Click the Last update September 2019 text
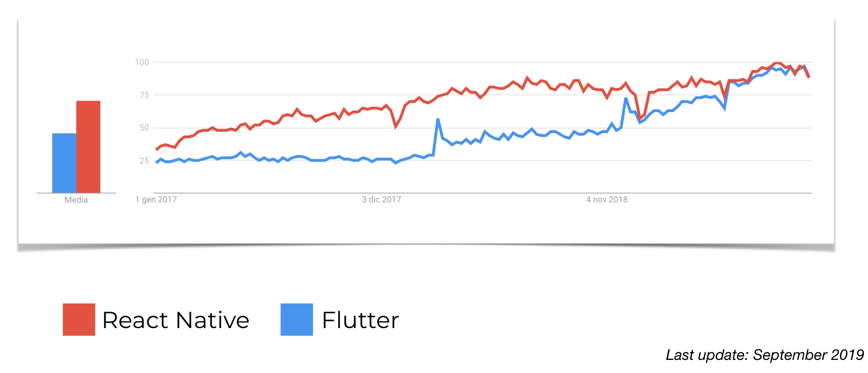 point(765,355)
